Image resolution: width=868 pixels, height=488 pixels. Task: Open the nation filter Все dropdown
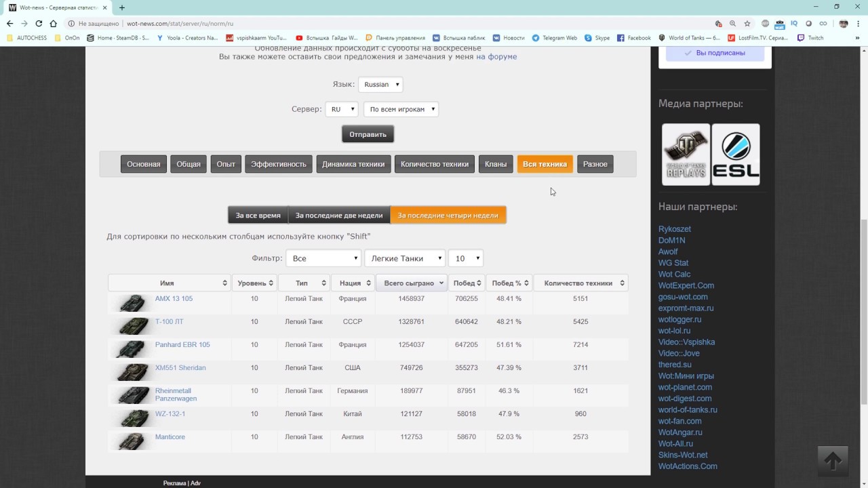tap(323, 258)
